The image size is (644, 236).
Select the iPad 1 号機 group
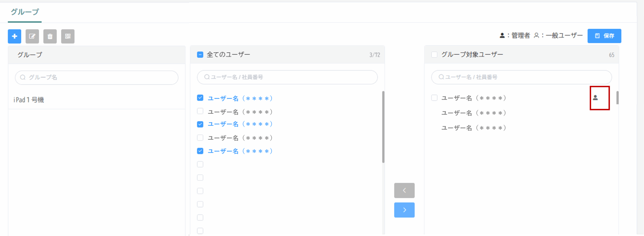[x=29, y=100]
